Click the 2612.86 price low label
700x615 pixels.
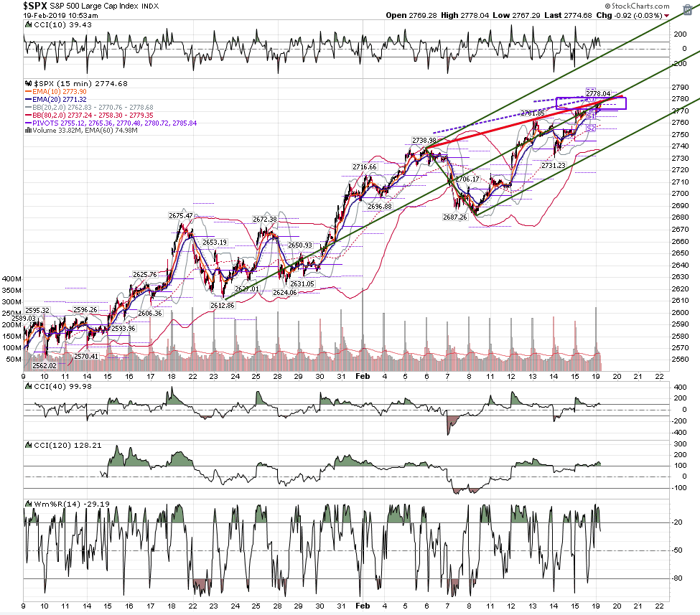[x=223, y=306]
